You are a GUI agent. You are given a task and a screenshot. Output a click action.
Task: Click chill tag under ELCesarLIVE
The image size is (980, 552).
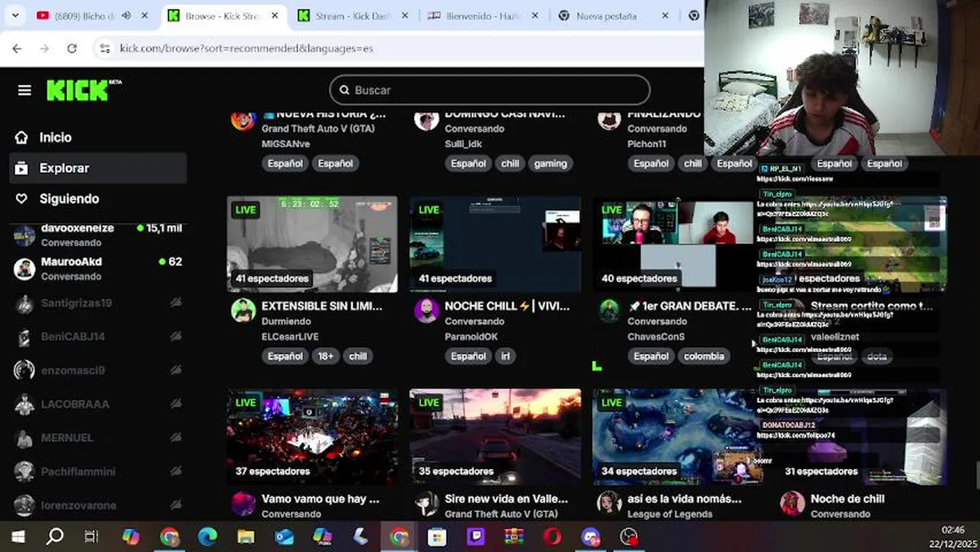pos(358,356)
